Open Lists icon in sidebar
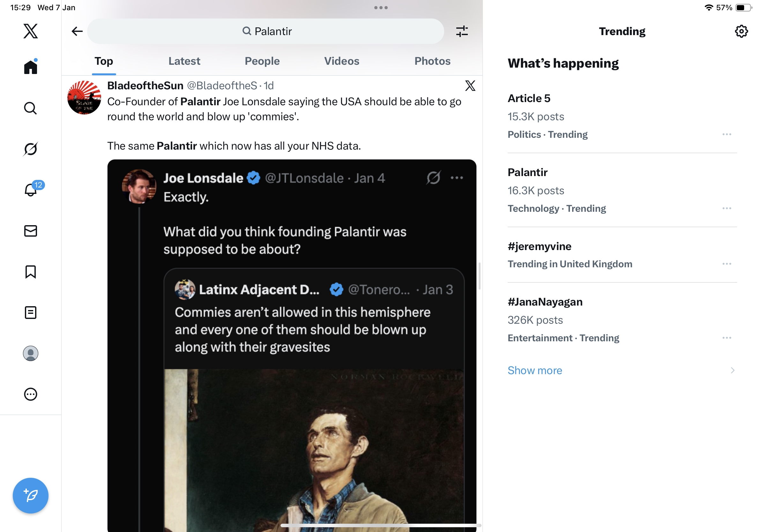 31,313
